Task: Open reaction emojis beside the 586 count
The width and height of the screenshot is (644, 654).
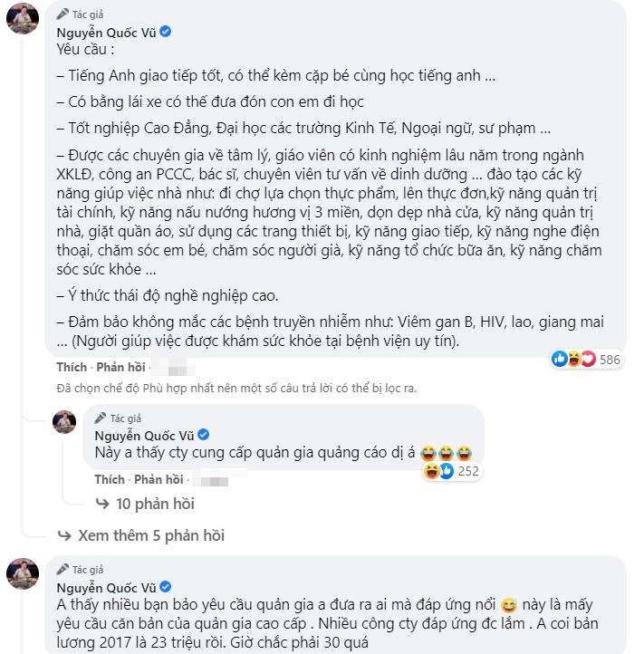Action: coord(573,360)
